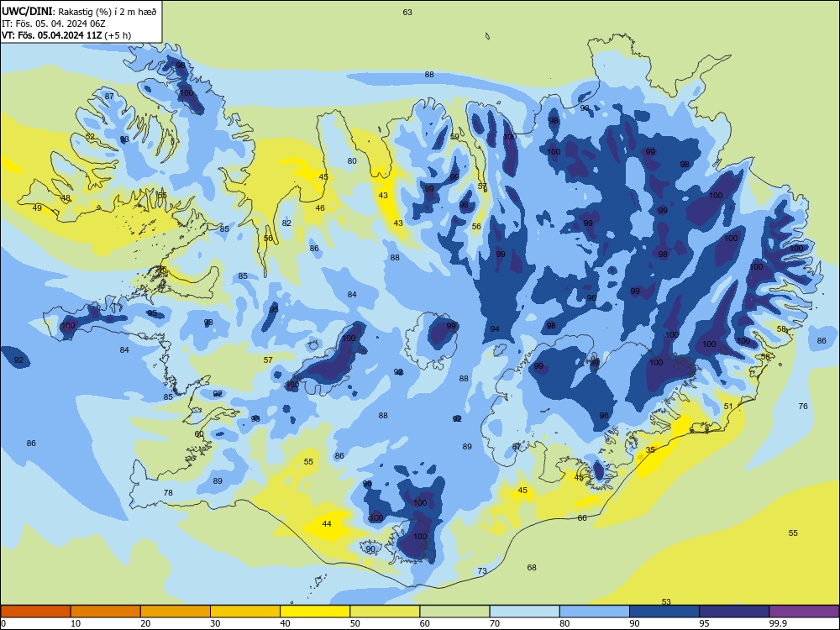Viewport: 840px width, 630px height.
Task: Click the 70–80 pale blue legend swatch
Action: [524, 612]
